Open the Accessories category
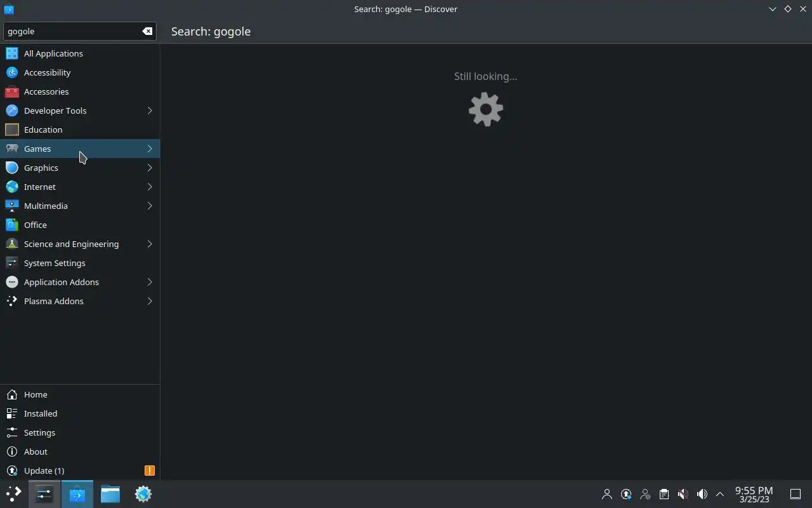The width and height of the screenshot is (812, 508). [x=80, y=91]
